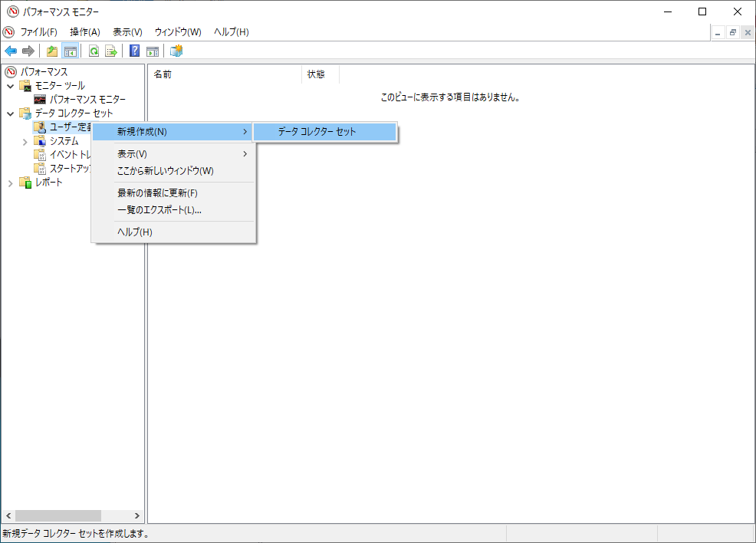The width and height of the screenshot is (756, 543).
Task: Click the Show/Hide Action Pane icon
Action: [153, 51]
